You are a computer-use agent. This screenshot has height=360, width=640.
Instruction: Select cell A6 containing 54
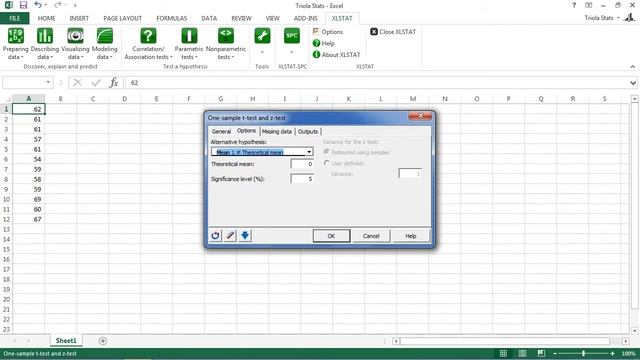[x=29, y=159]
